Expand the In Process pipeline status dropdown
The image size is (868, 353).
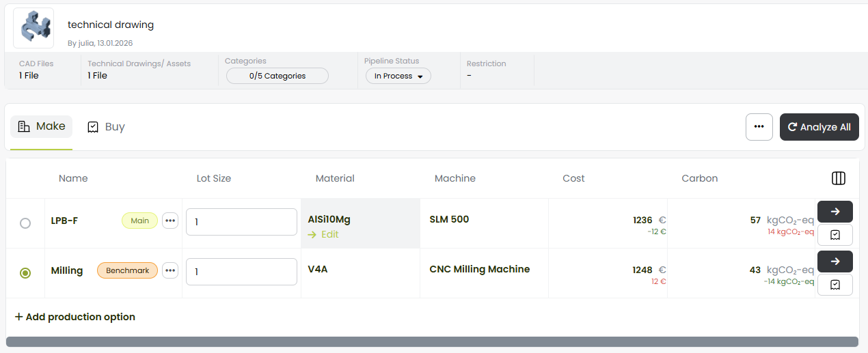[x=398, y=76]
